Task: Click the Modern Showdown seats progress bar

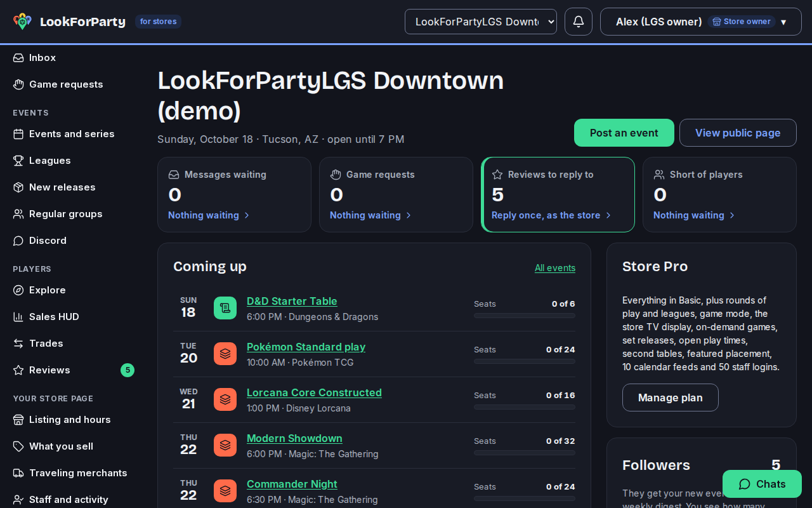Action: coord(525,453)
